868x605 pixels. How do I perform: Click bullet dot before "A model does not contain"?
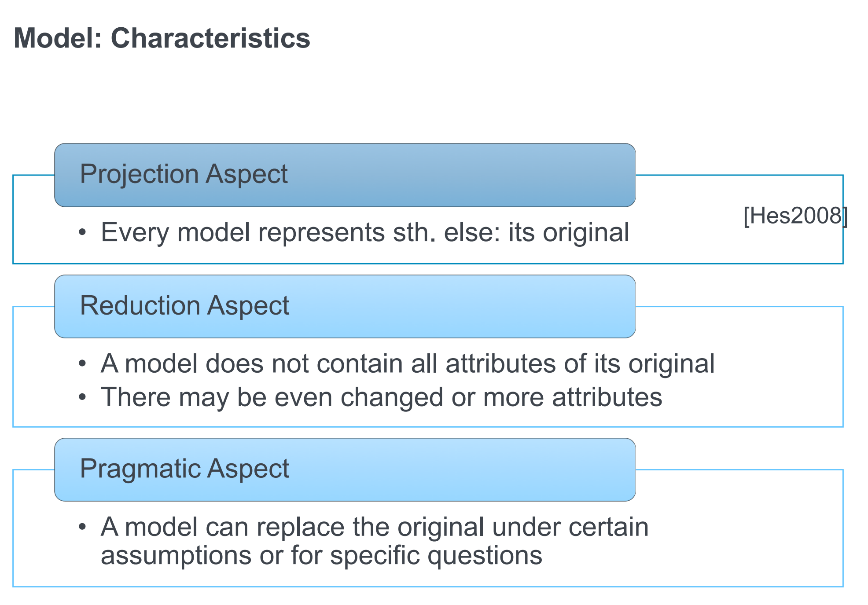[82, 363]
